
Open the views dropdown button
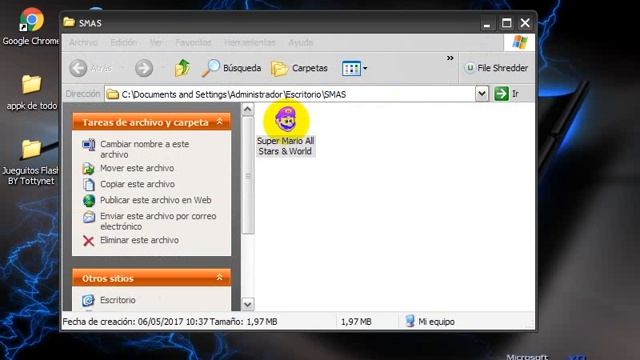click(x=354, y=68)
